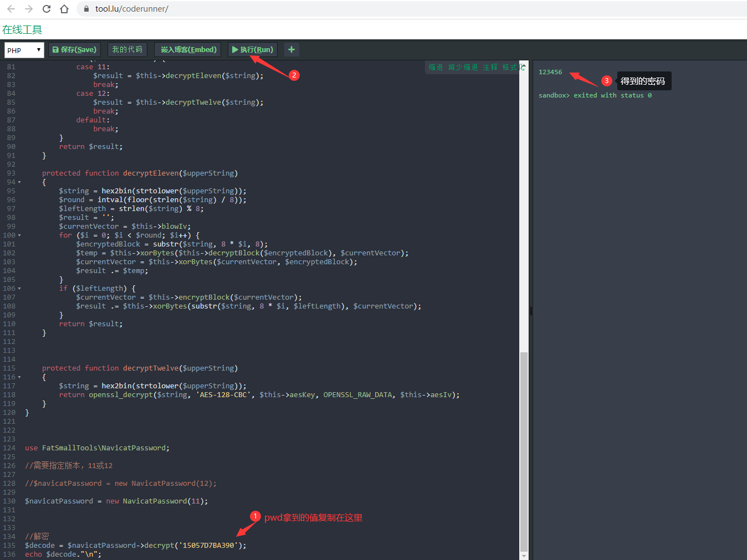The image size is (747, 560).
Task: Collapse the for loop fold at line 100
Action: (x=19, y=235)
